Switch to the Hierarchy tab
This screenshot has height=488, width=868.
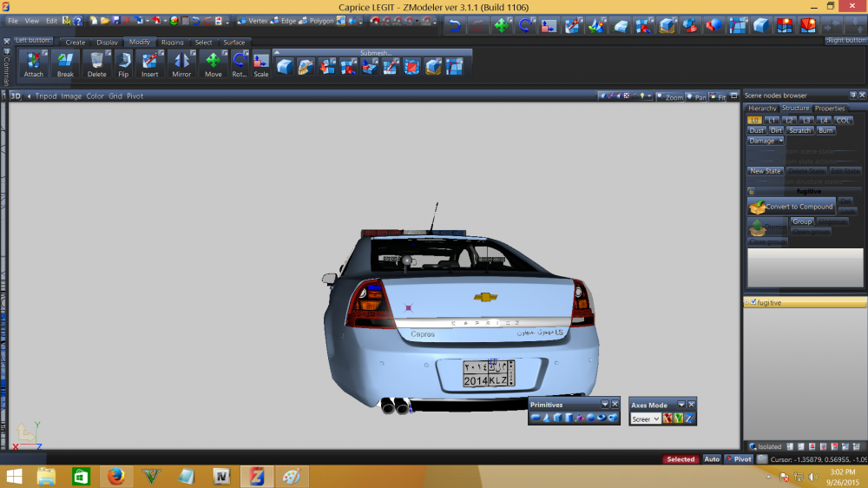coord(762,109)
